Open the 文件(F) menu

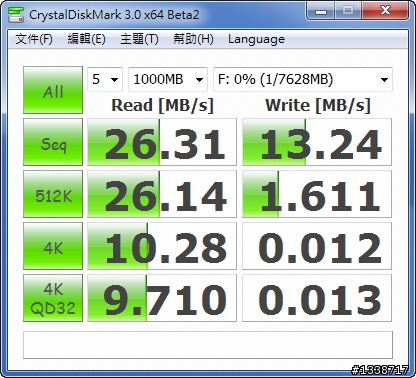click(34, 39)
